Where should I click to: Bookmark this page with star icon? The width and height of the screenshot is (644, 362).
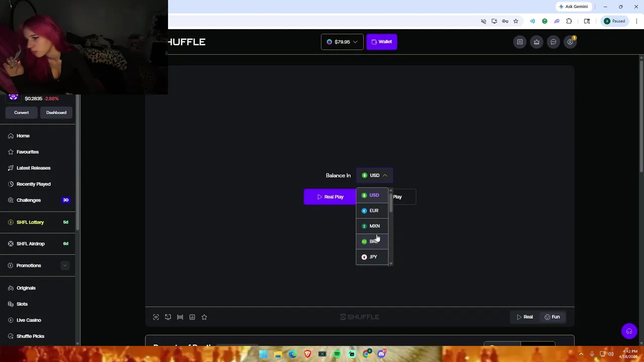pyautogui.click(x=516, y=21)
